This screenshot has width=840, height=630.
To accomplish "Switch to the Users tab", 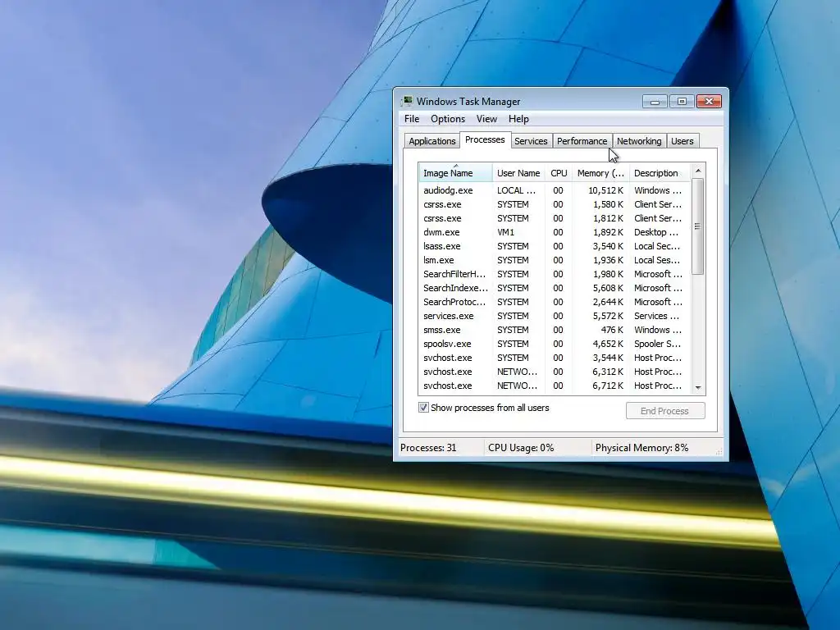I will (x=682, y=141).
